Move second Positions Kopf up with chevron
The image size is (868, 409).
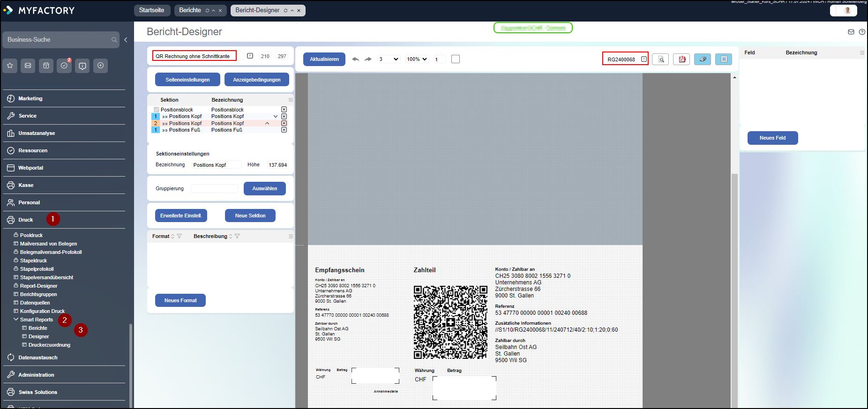[x=267, y=123]
